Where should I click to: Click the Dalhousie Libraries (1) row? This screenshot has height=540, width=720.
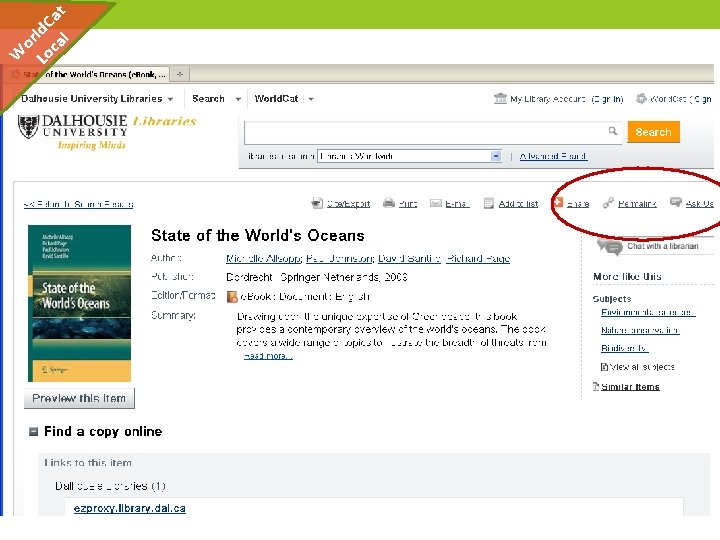coord(110,486)
